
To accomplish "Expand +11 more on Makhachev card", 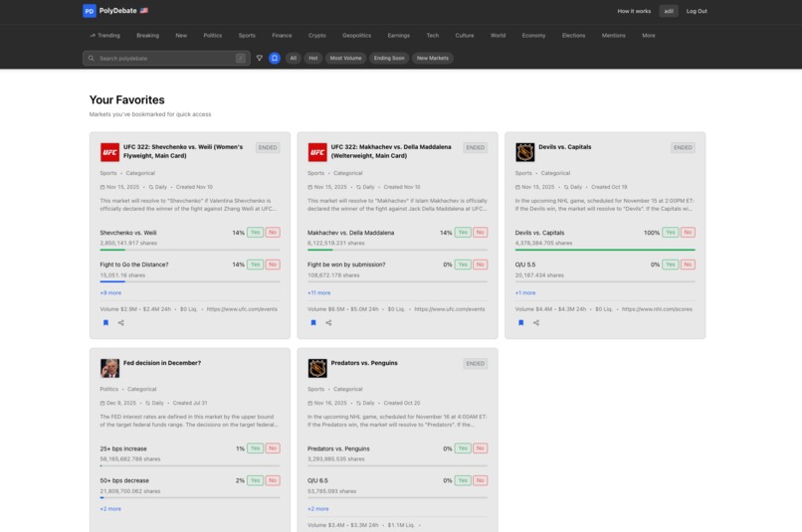I will [x=319, y=292].
